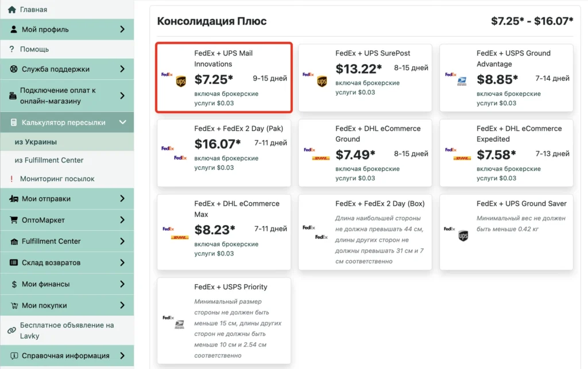Viewport: 588px width, 369px height.
Task: Select the из Fulfillment Center submenu item
Action: (67, 160)
